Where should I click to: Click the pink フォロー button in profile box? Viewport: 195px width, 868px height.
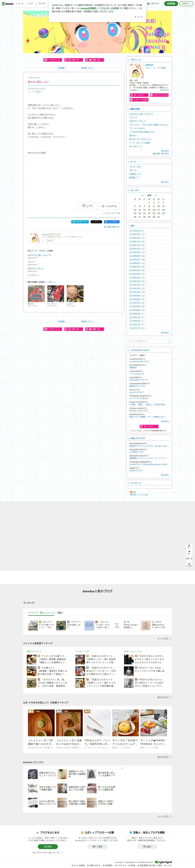pos(139,95)
